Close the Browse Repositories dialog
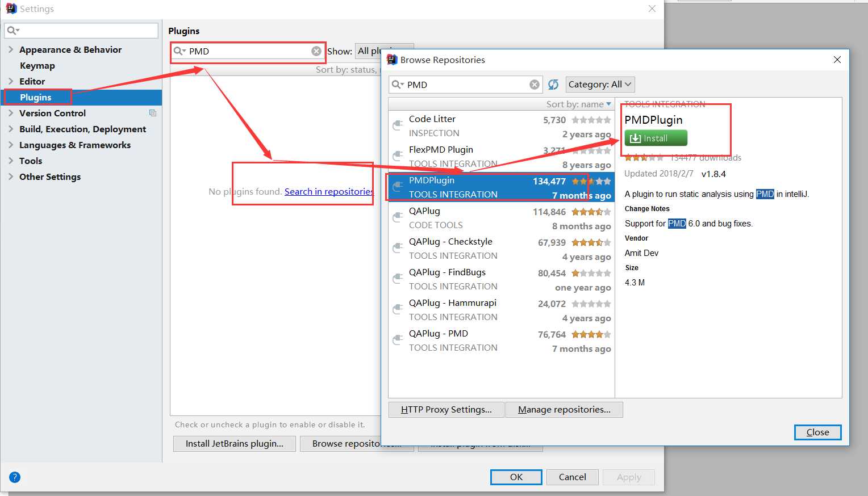This screenshot has height=496, width=868. pyautogui.click(x=817, y=432)
